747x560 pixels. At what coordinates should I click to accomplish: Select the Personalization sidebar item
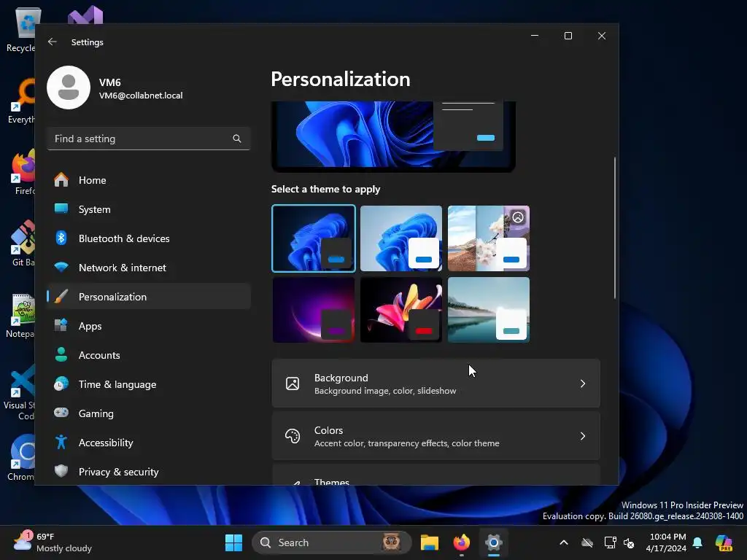point(149,296)
